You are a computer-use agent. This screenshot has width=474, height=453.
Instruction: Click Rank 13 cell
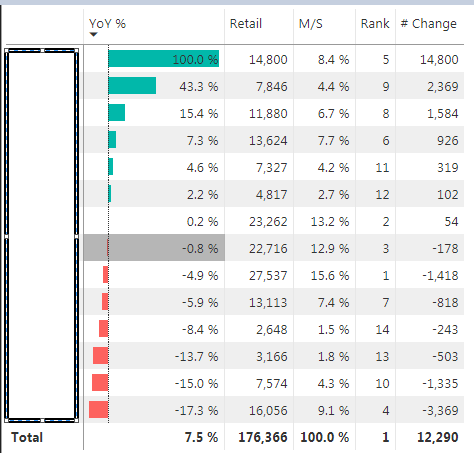tap(382, 357)
